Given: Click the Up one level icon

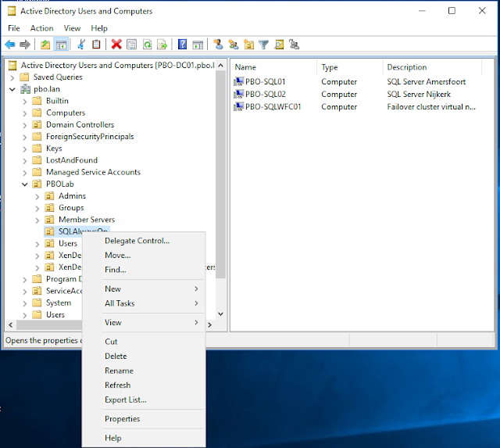Looking at the screenshot, I should point(45,45).
